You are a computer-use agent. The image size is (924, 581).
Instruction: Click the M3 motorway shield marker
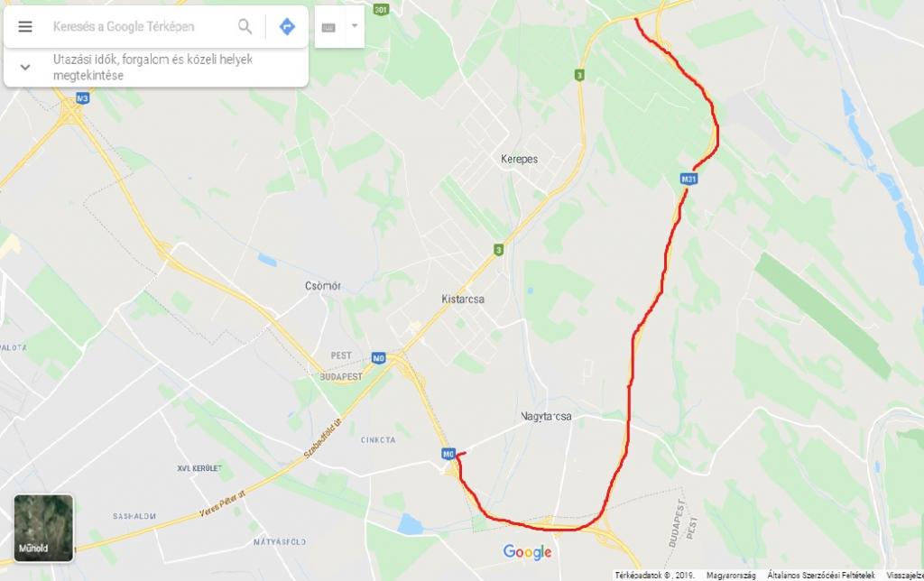click(x=82, y=98)
